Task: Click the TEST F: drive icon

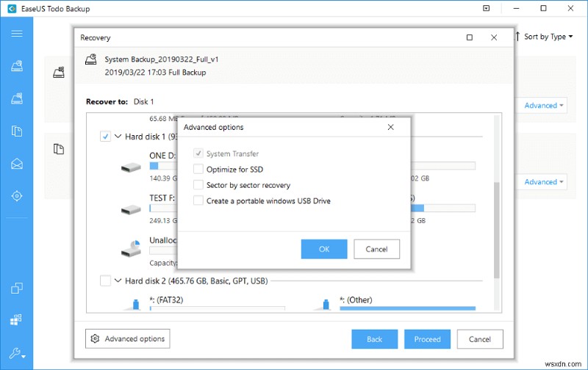Action: (x=131, y=210)
